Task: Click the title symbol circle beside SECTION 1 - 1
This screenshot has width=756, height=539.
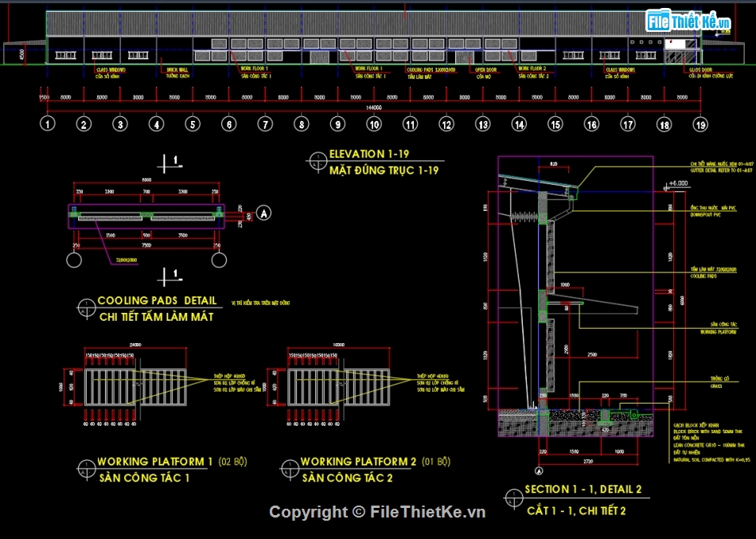Action: coord(513,499)
